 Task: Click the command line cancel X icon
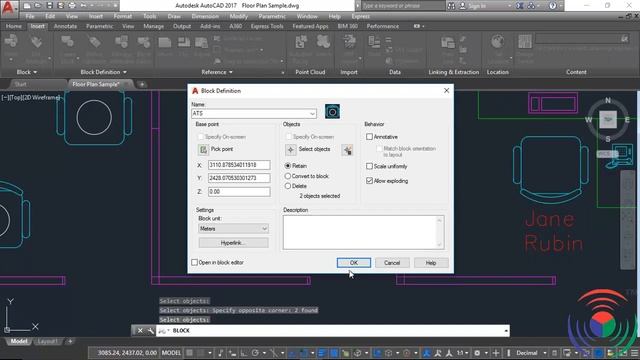click(140, 331)
